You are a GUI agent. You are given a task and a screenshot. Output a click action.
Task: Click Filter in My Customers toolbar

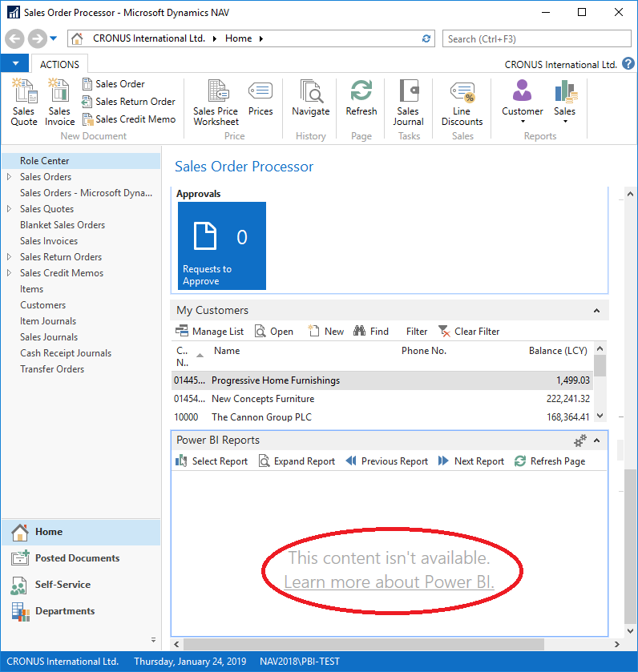pyautogui.click(x=417, y=332)
